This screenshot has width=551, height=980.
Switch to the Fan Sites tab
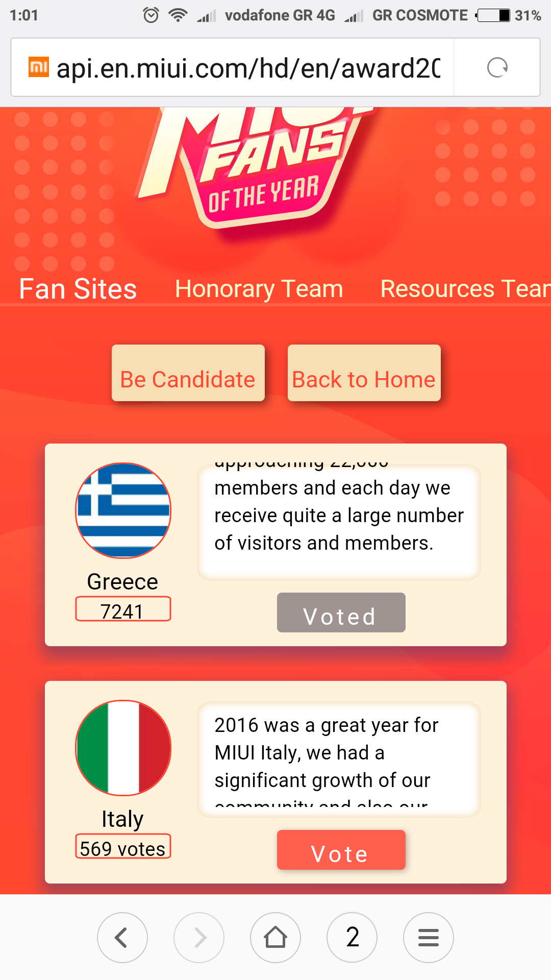[78, 289]
